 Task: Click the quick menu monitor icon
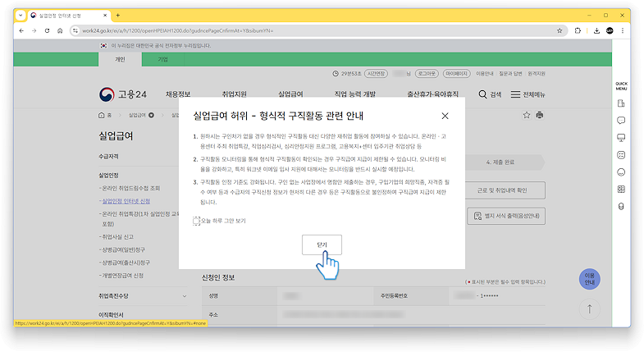click(621, 138)
